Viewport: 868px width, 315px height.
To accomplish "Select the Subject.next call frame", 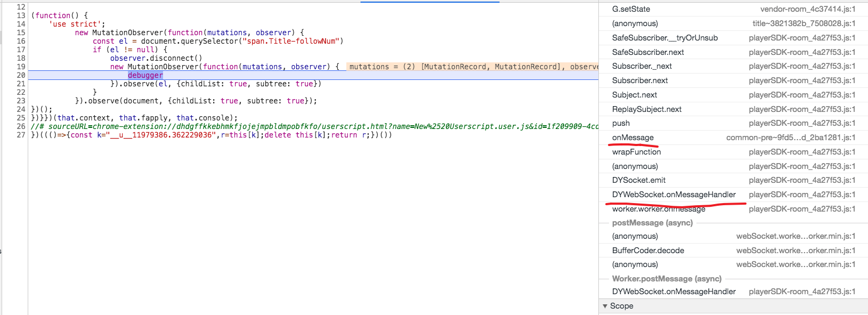I will pyautogui.click(x=634, y=95).
